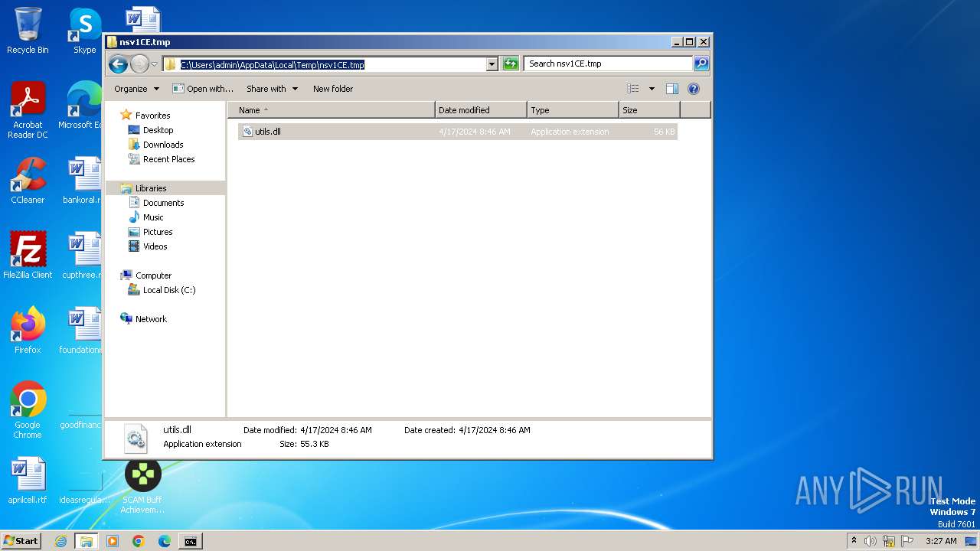The height and width of the screenshot is (551, 980).
Task: Select Desktop in Favorites
Action: click(158, 130)
